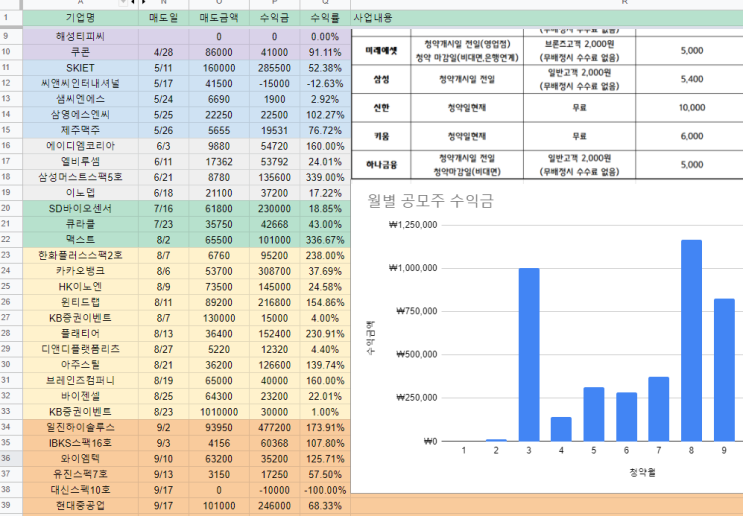Select the 기업명 header cell

[x=81, y=18]
